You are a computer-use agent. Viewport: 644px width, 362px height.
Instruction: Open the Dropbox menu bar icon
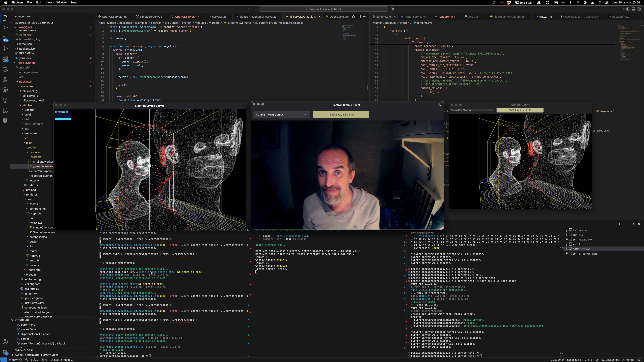pyautogui.click(x=509, y=3)
